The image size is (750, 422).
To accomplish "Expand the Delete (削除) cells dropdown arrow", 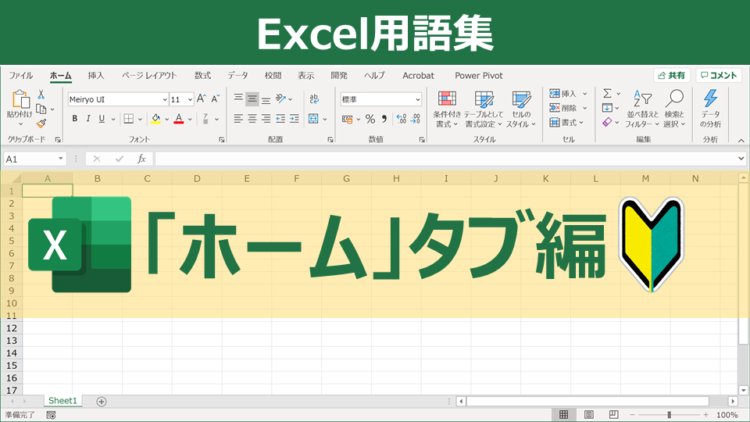I will tap(585, 108).
